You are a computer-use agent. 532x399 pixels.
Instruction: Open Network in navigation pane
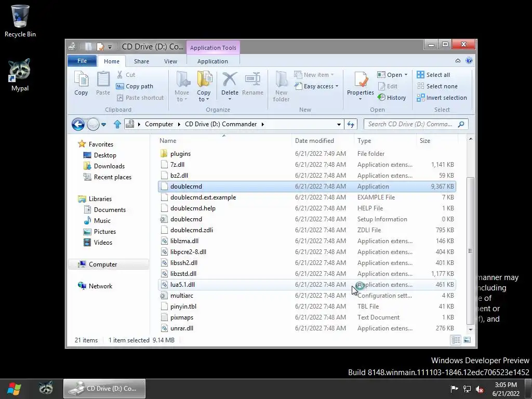100,286
